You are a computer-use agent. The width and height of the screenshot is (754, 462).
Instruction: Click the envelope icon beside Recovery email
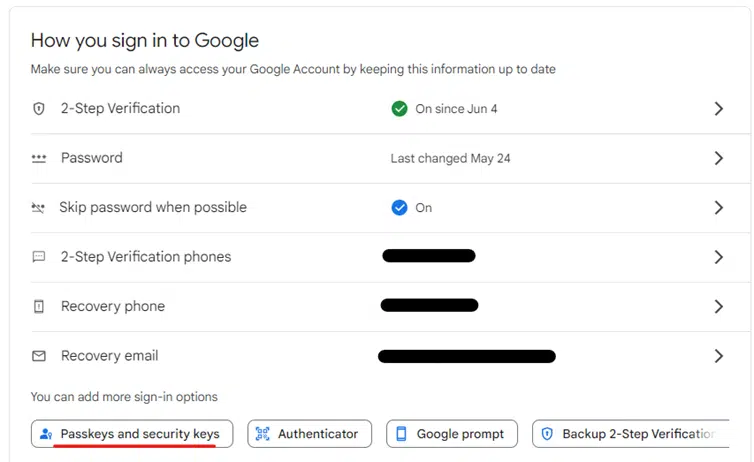(38, 356)
